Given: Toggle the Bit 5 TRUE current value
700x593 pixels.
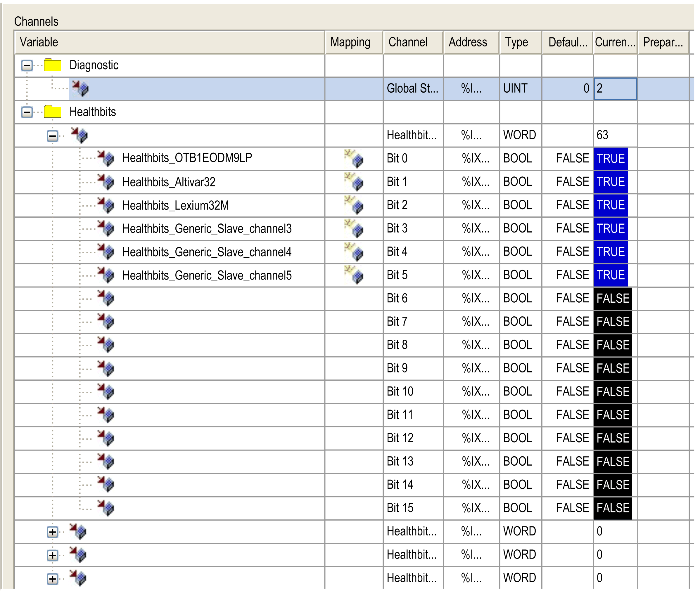Looking at the screenshot, I should pyautogui.click(x=610, y=275).
